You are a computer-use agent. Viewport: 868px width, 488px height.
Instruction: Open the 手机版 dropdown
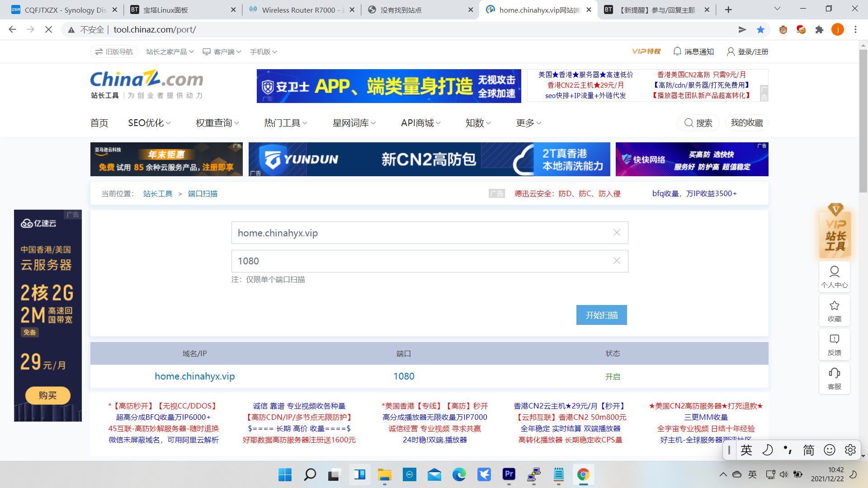[x=264, y=52]
